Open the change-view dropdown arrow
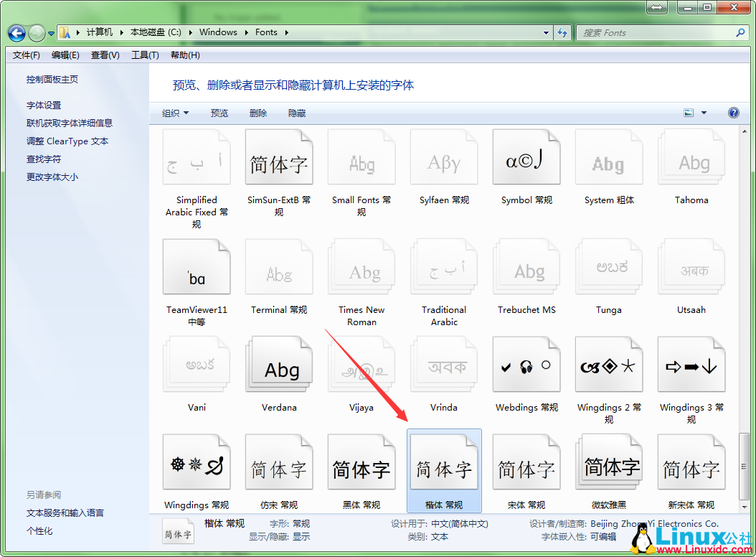The width and height of the screenshot is (756, 557). click(x=701, y=113)
